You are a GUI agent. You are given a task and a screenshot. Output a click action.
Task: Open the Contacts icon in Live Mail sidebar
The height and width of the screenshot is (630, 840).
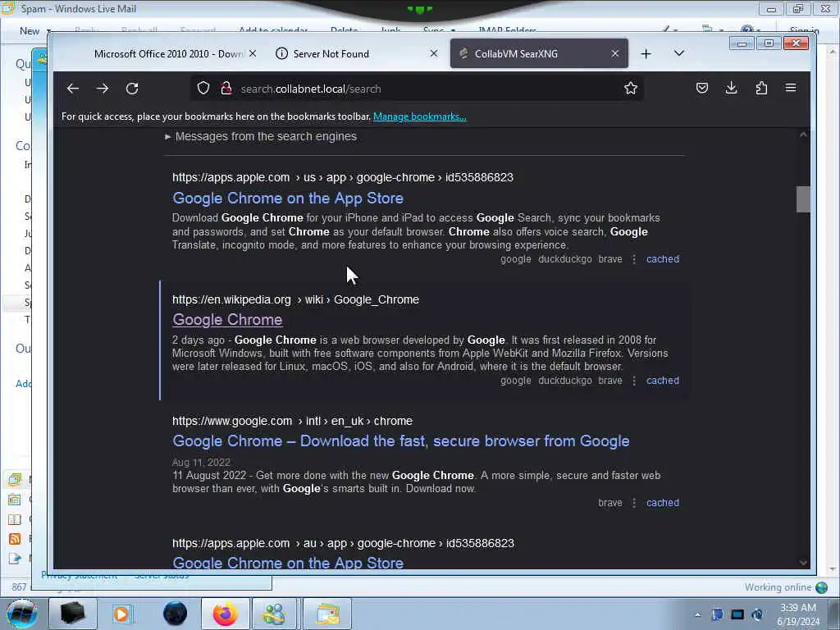pos(15,519)
